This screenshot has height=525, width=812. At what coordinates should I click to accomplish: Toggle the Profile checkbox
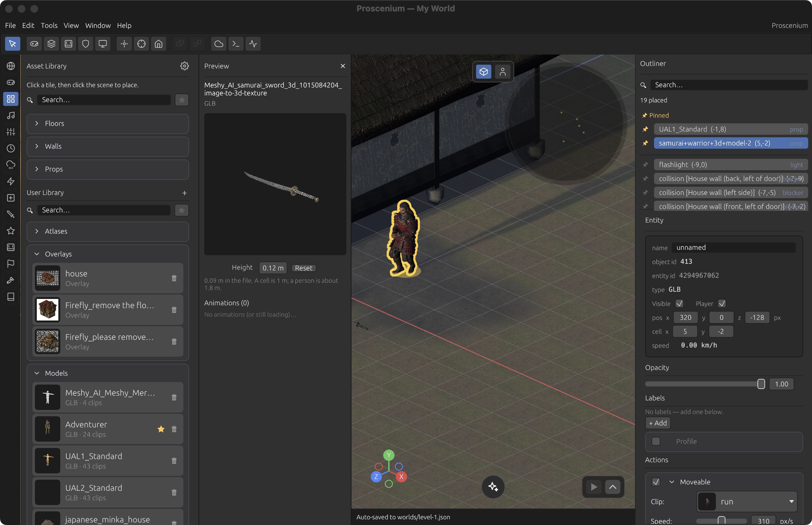tap(656, 441)
